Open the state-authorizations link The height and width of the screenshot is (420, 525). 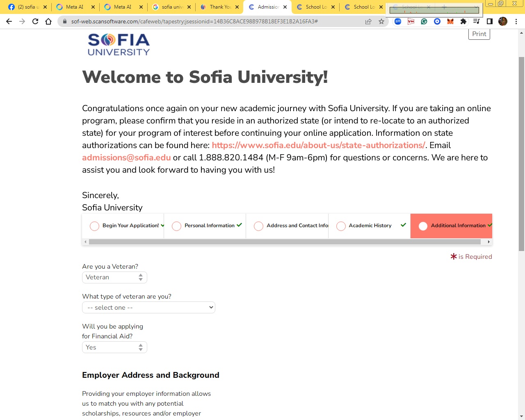(318, 145)
